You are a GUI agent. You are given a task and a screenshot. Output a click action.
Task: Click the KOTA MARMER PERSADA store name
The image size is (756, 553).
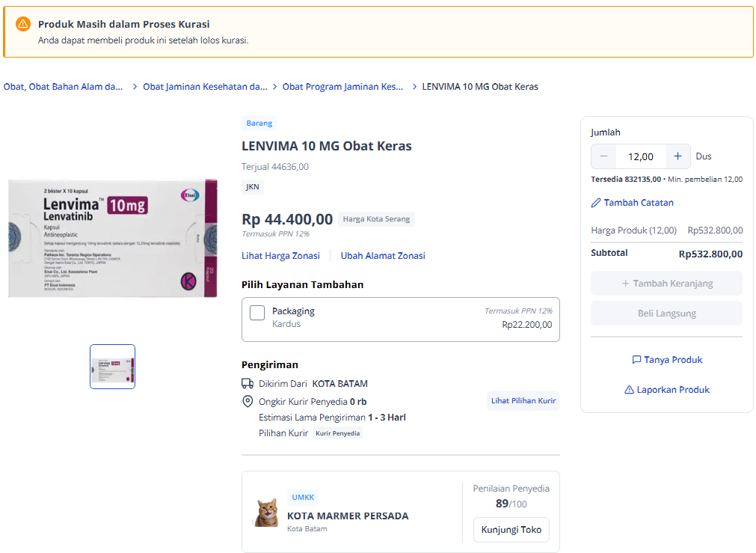point(348,516)
